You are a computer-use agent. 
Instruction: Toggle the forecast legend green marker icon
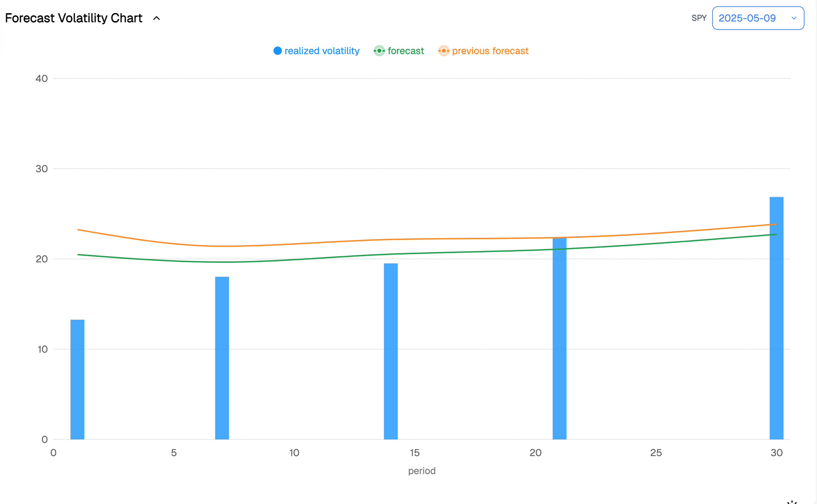(x=379, y=51)
